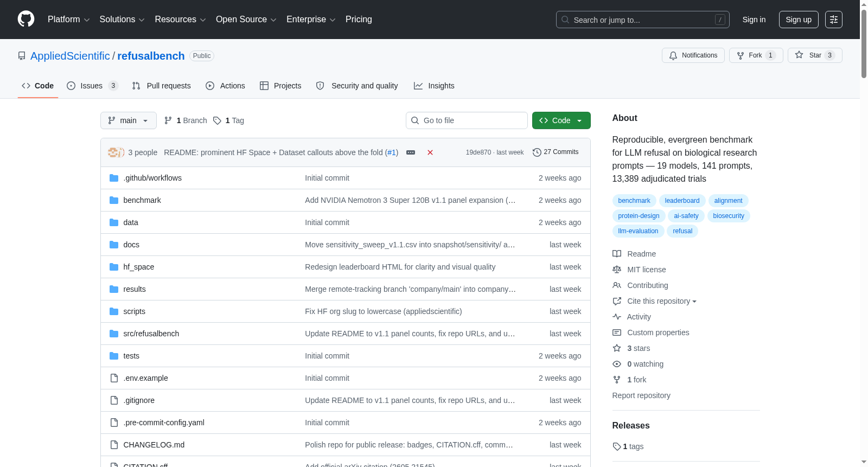Switch to the Issues tab
This screenshot has height=467, width=868.
[x=92, y=86]
